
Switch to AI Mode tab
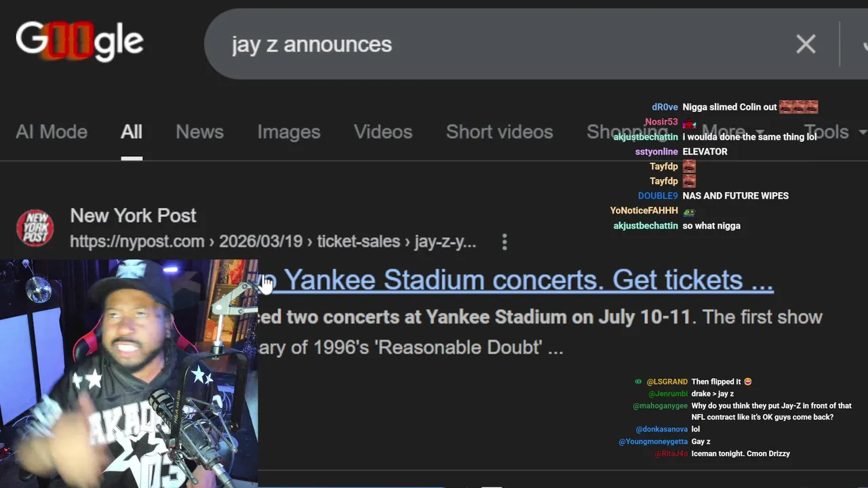[x=52, y=131]
